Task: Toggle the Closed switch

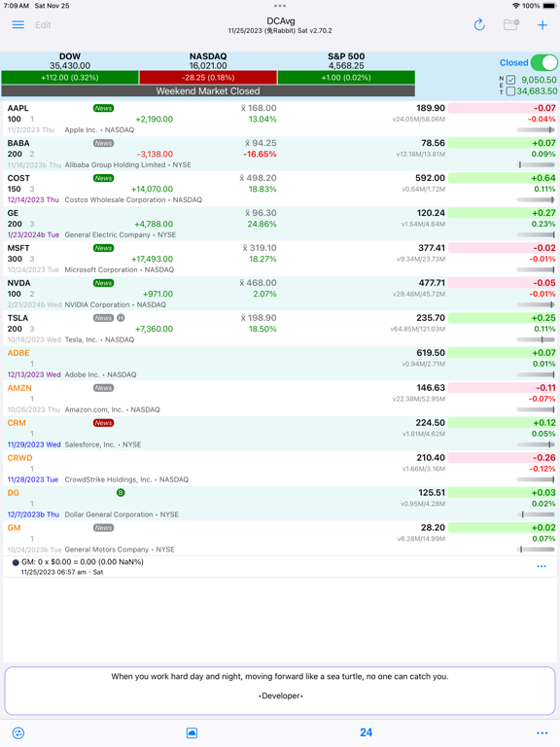Action: (543, 62)
